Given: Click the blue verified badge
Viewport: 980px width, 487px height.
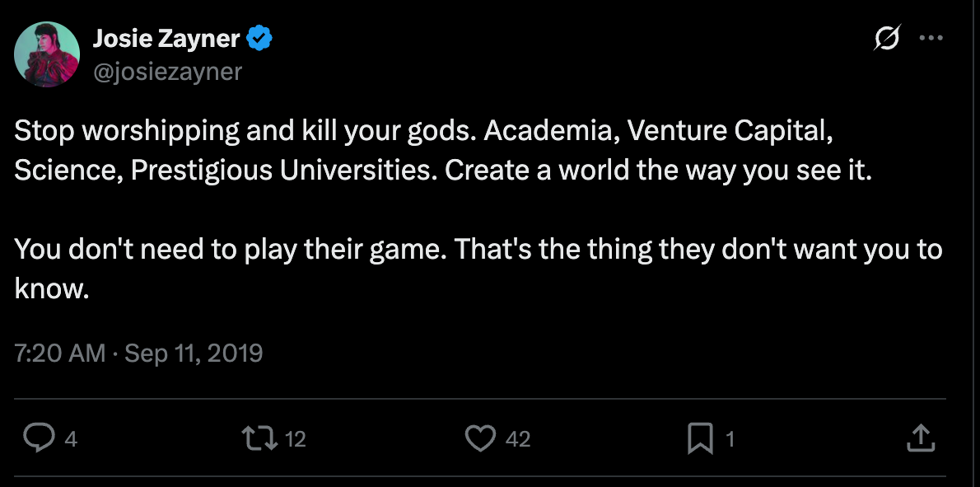Looking at the screenshot, I should tap(261, 38).
